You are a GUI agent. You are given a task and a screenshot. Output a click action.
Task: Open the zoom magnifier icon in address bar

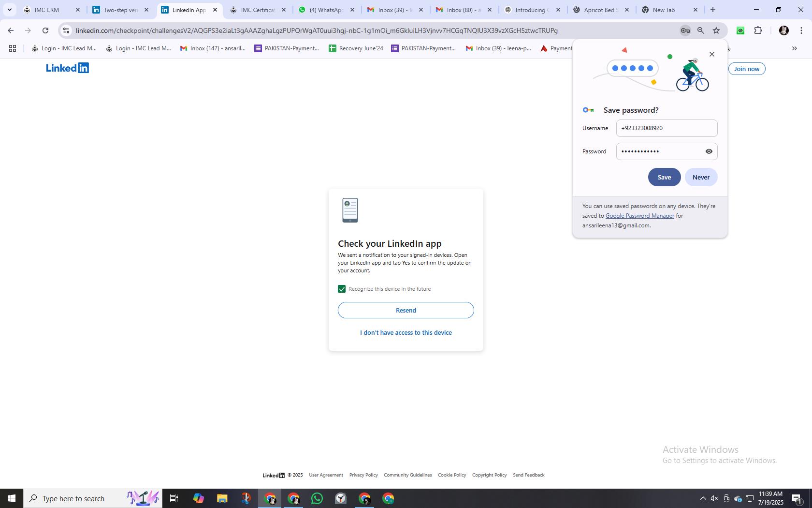[x=700, y=30]
